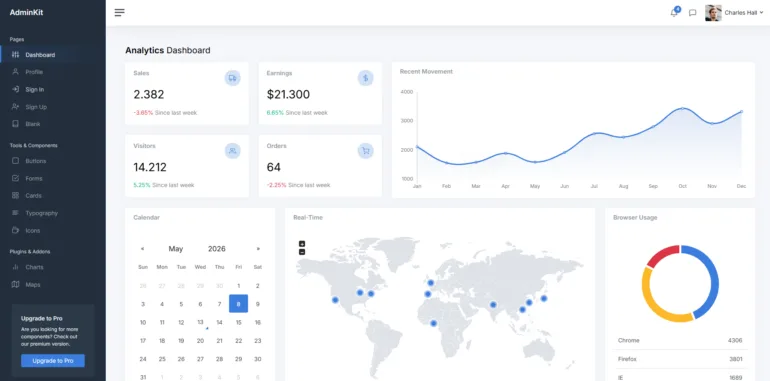Pick day 27 in the calendar
770x381 pixels.
pyautogui.click(x=200, y=359)
